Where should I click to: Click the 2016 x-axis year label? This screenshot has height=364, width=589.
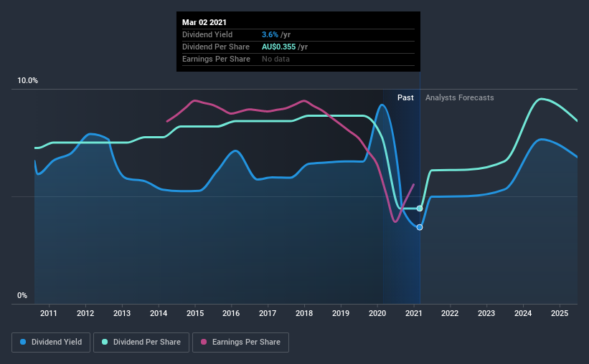point(231,313)
